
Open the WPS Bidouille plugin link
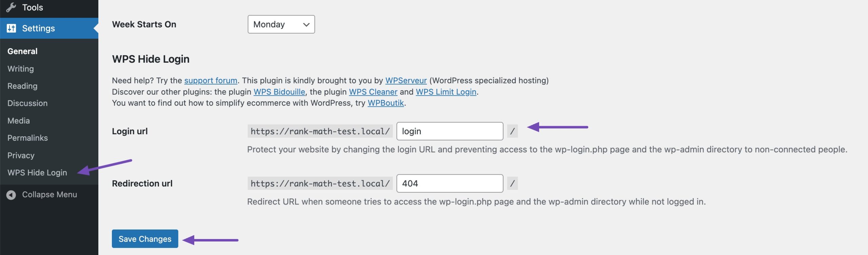pyautogui.click(x=279, y=92)
